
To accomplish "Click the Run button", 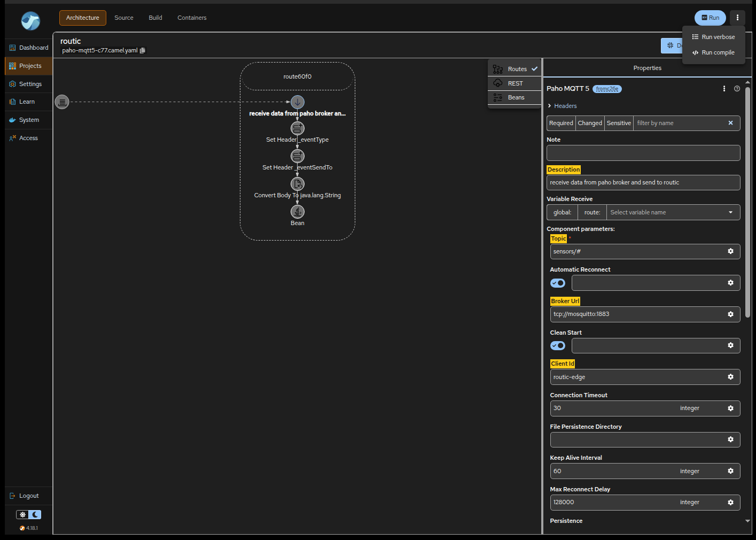I will pyautogui.click(x=710, y=18).
